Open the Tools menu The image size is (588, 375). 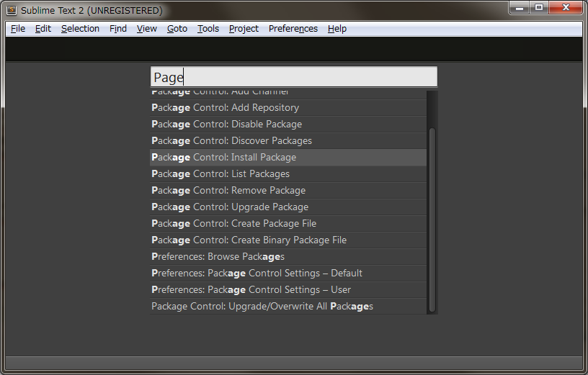[x=208, y=29]
